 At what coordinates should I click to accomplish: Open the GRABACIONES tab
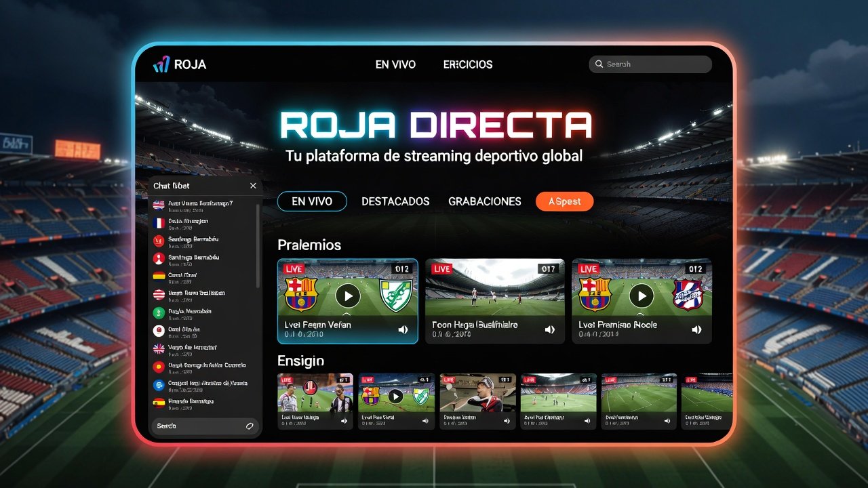pos(485,201)
